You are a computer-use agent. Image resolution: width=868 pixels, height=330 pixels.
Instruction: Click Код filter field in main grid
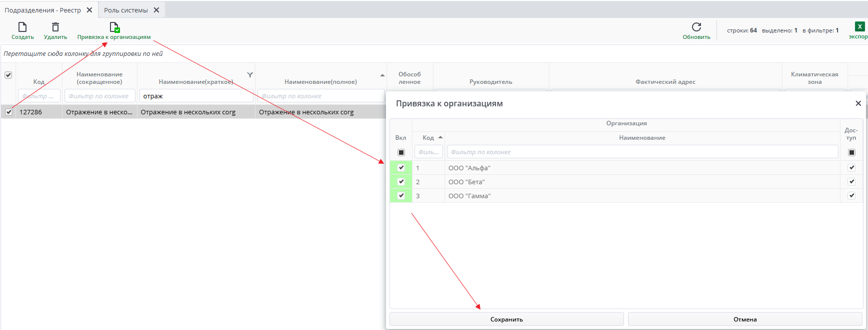[x=39, y=96]
